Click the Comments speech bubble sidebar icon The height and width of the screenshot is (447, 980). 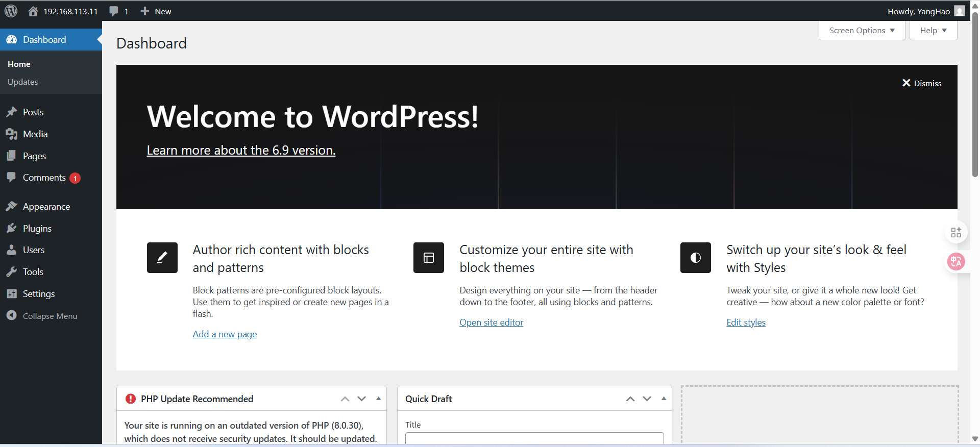point(12,178)
